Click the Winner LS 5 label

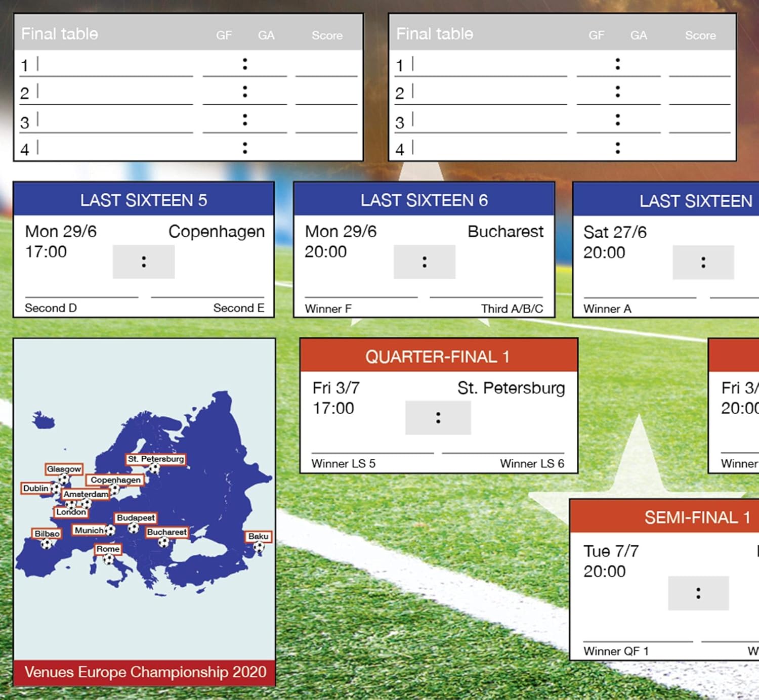click(344, 463)
